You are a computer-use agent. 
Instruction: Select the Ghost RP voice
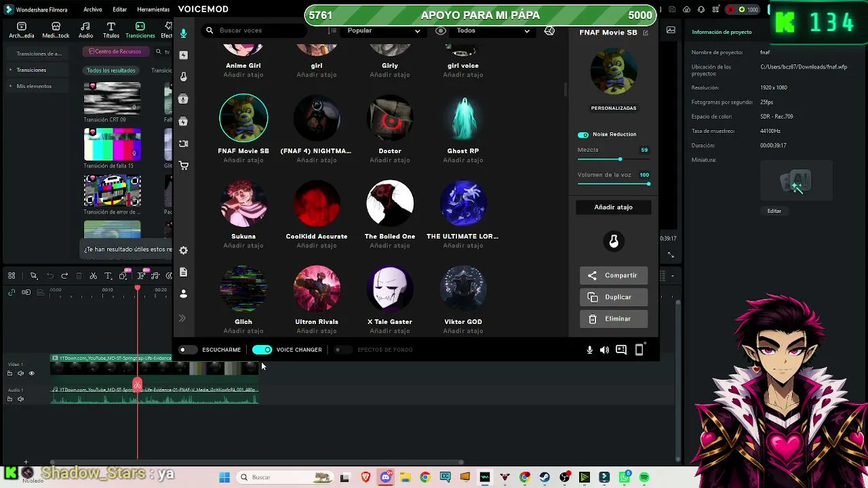click(x=463, y=119)
